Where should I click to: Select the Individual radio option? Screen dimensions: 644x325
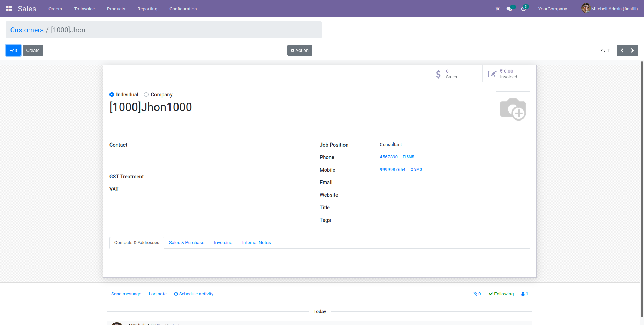(x=112, y=95)
